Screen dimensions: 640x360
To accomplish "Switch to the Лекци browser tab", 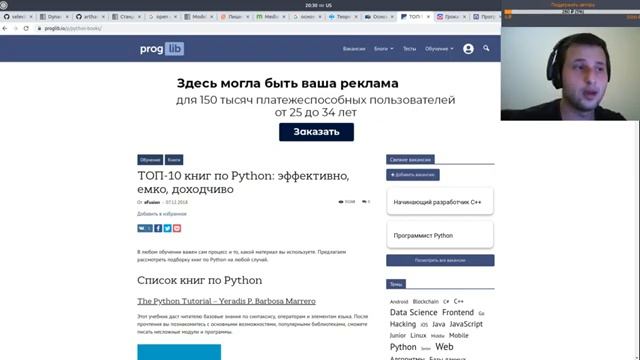I will click(x=234, y=17).
